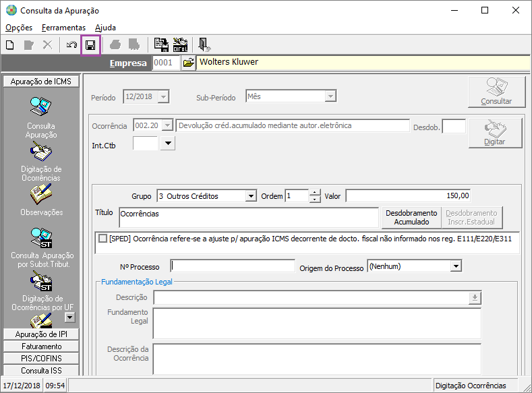
Task: Click the Valor field showing 150,00
Action: 408,195
